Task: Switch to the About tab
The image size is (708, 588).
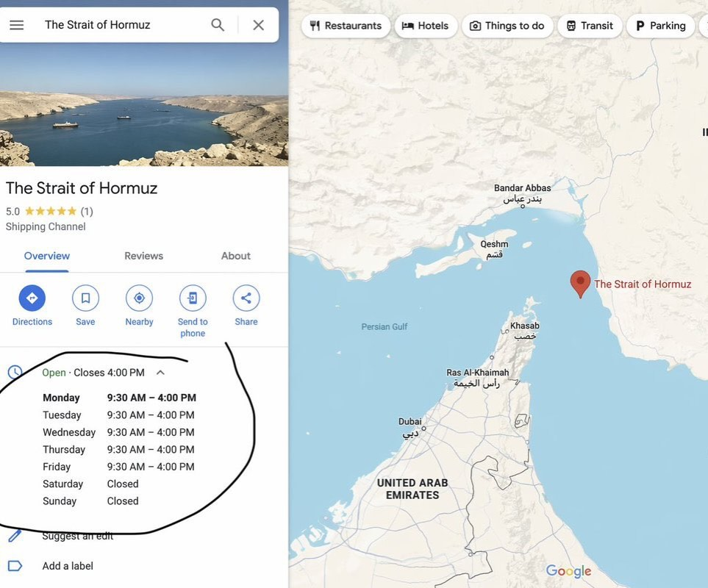Action: click(x=236, y=256)
